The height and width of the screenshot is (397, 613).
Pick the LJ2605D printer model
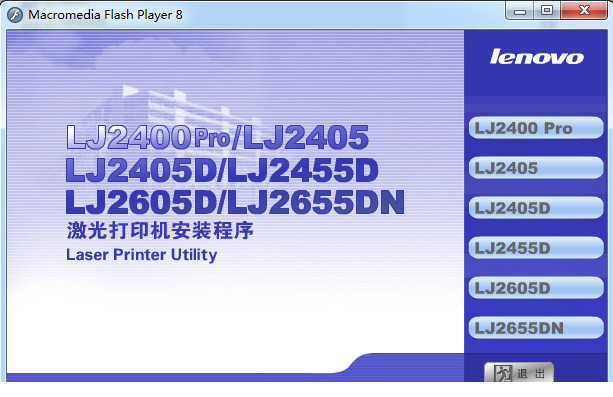[536, 288]
